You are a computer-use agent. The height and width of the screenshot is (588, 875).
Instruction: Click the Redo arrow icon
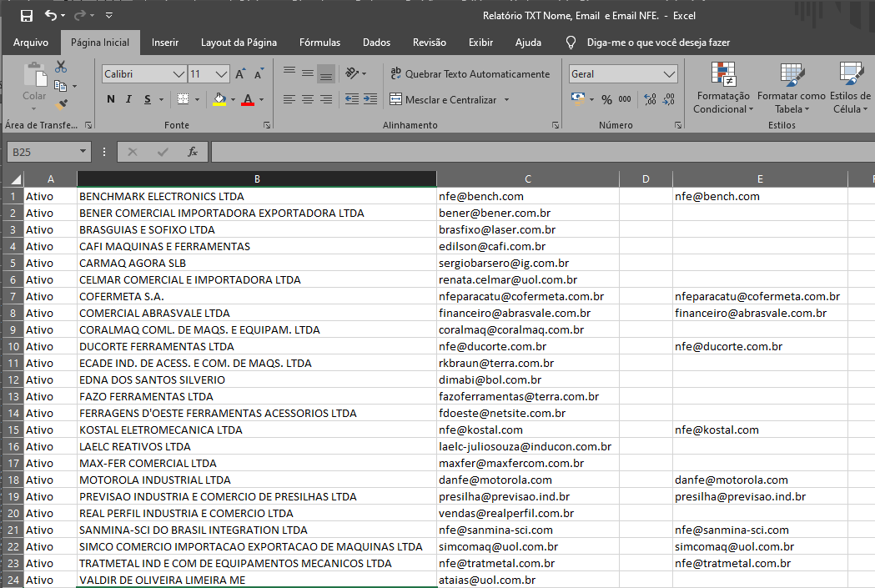[x=80, y=15]
